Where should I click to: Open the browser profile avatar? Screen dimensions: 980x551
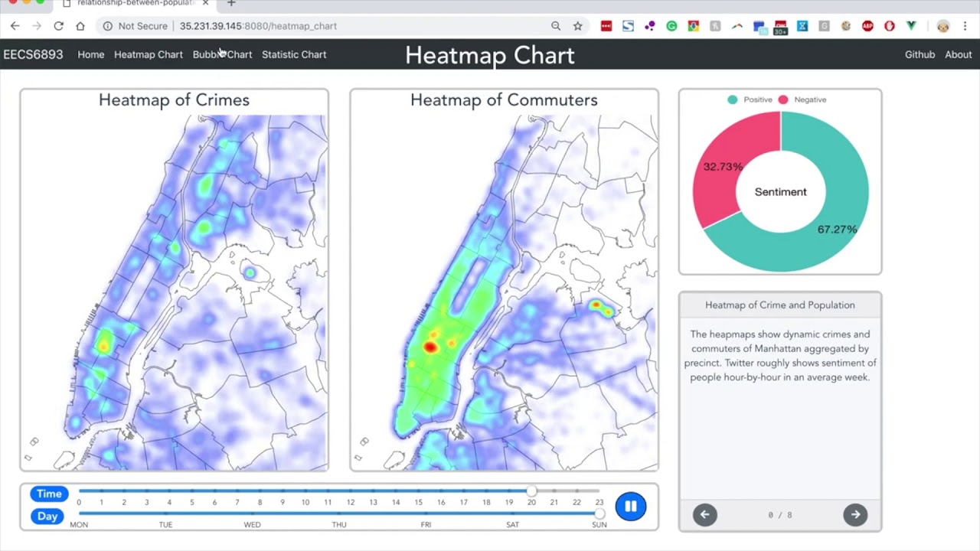(943, 26)
